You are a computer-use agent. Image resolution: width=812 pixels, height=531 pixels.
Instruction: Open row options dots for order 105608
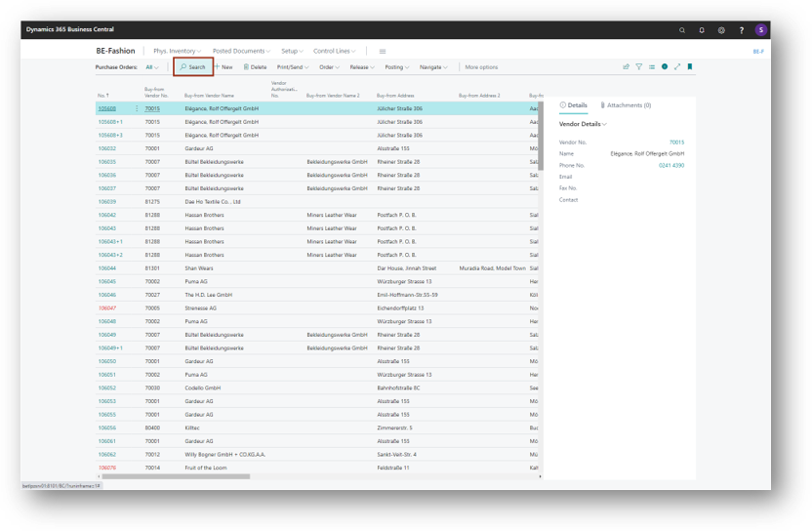coord(137,108)
